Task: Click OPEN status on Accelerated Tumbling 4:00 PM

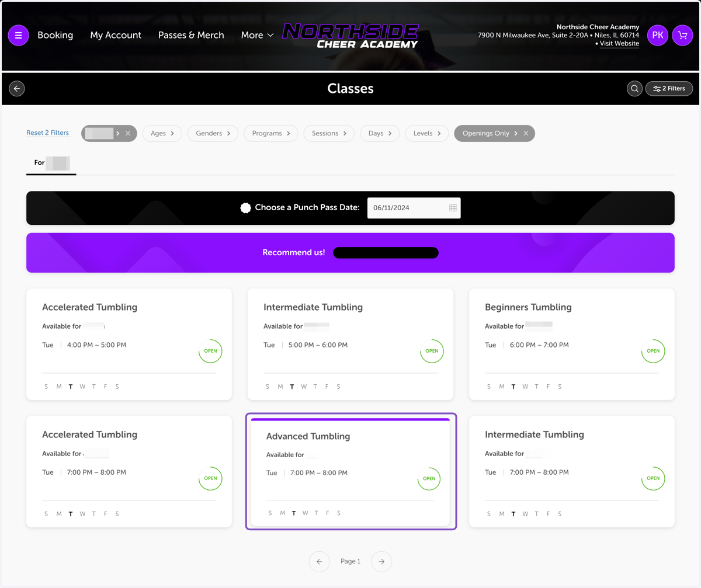Action: point(210,351)
